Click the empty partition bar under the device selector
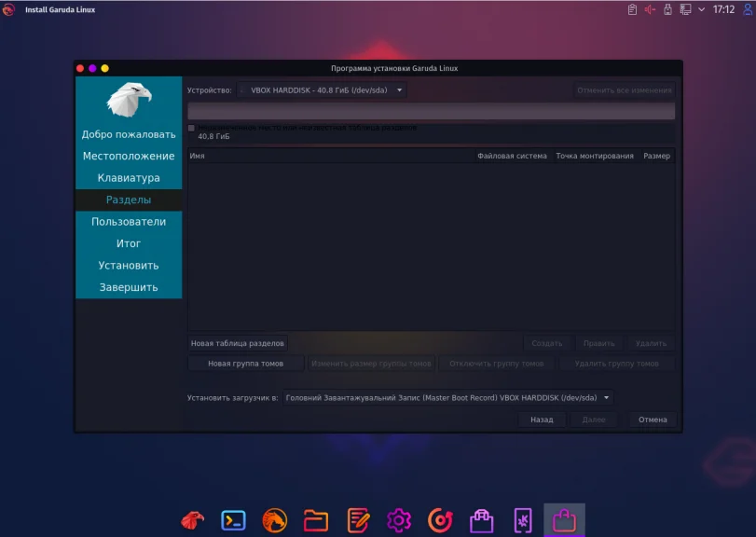This screenshot has height=537, width=756. point(432,111)
